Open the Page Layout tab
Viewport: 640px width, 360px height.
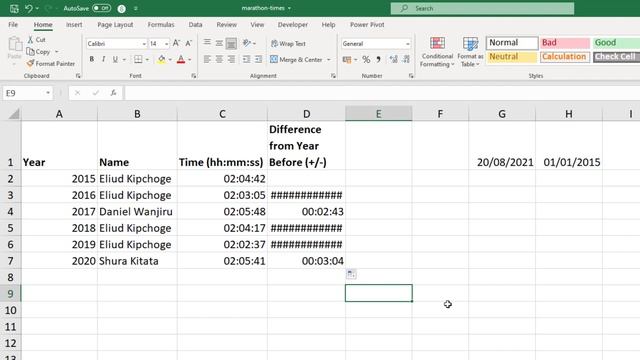tap(115, 24)
